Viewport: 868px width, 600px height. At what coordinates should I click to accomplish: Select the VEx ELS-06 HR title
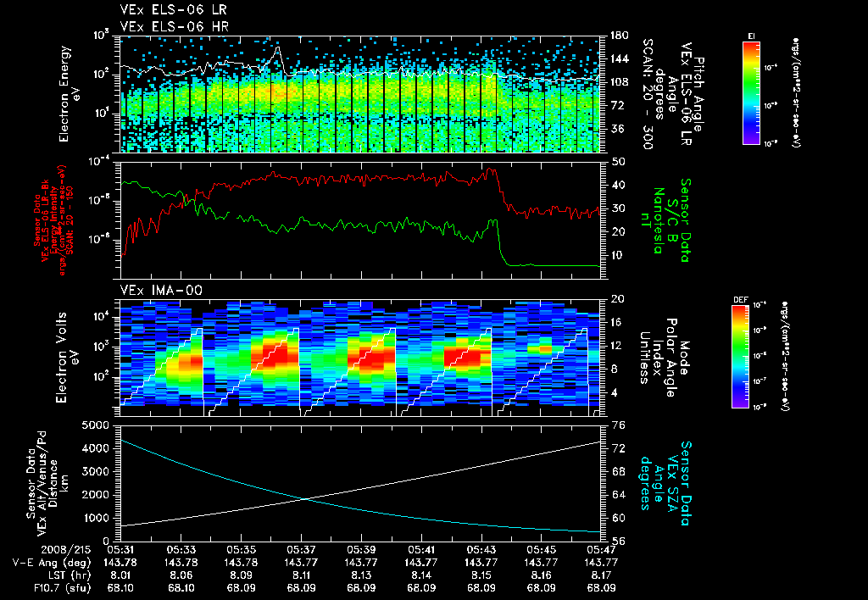tap(175, 26)
